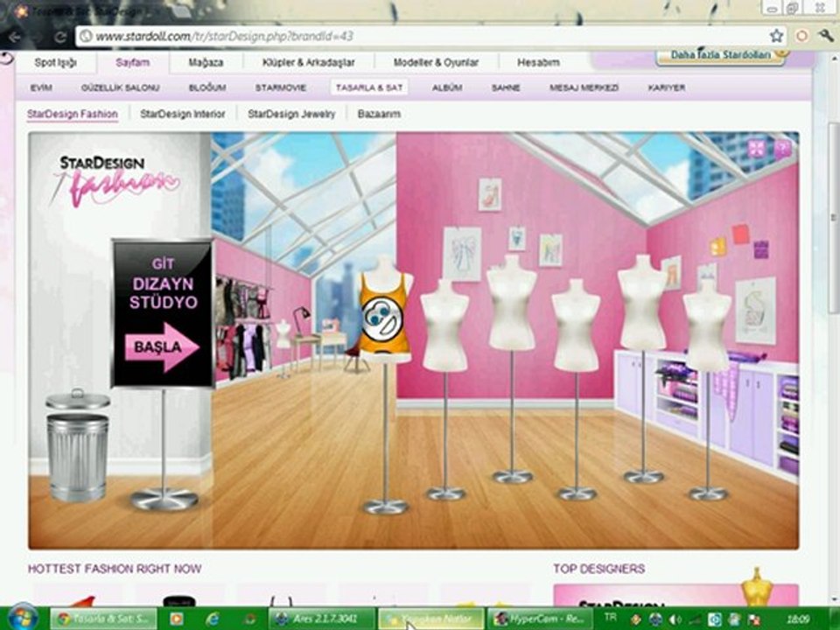Open the Sayfam tab
This screenshot has height=630, width=840.
point(133,63)
